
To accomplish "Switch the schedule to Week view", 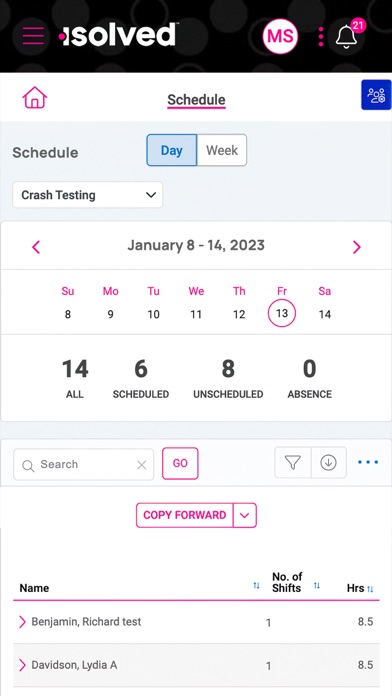I will (x=222, y=150).
